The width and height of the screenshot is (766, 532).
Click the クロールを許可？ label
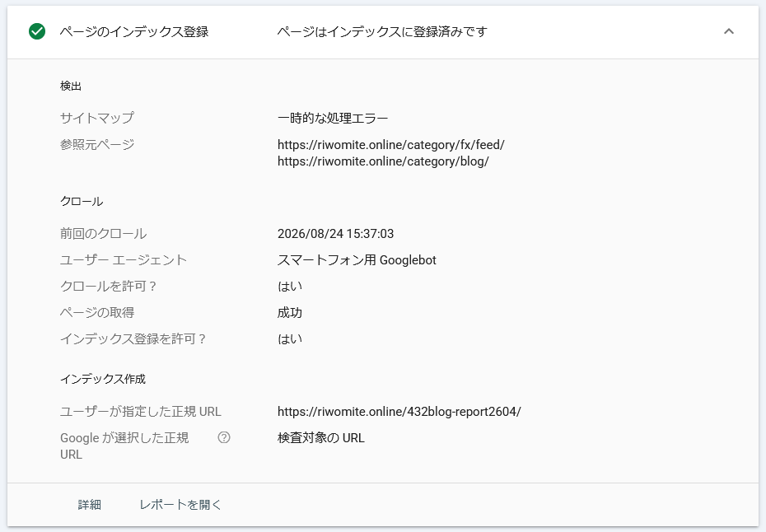pos(108,287)
